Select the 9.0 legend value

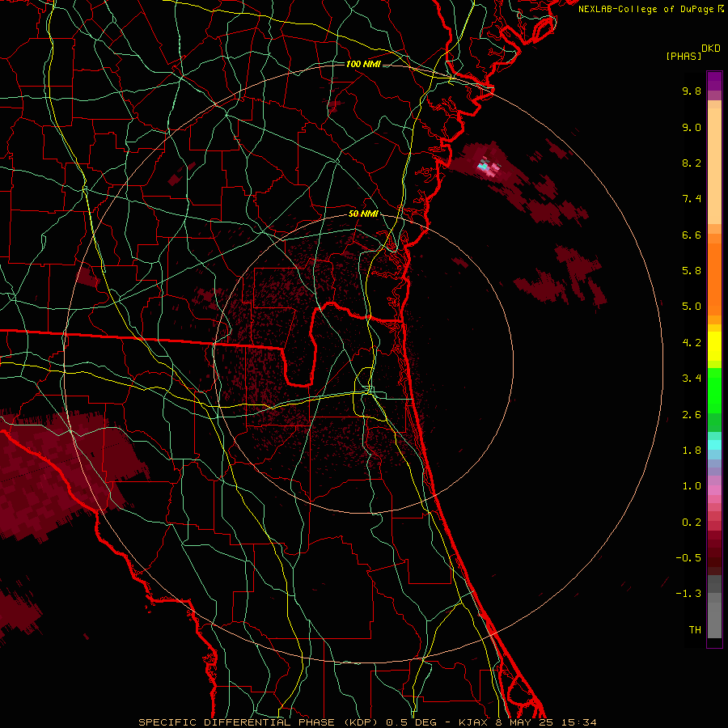click(x=692, y=127)
